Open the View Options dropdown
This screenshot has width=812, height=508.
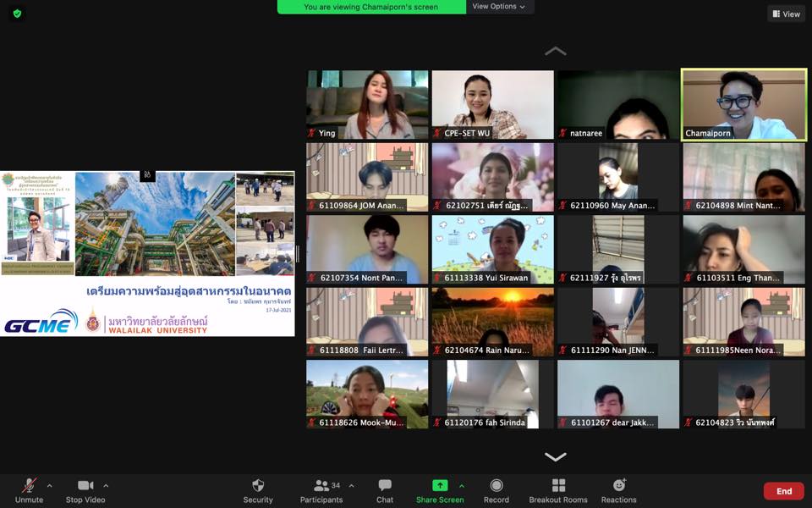[x=498, y=7]
